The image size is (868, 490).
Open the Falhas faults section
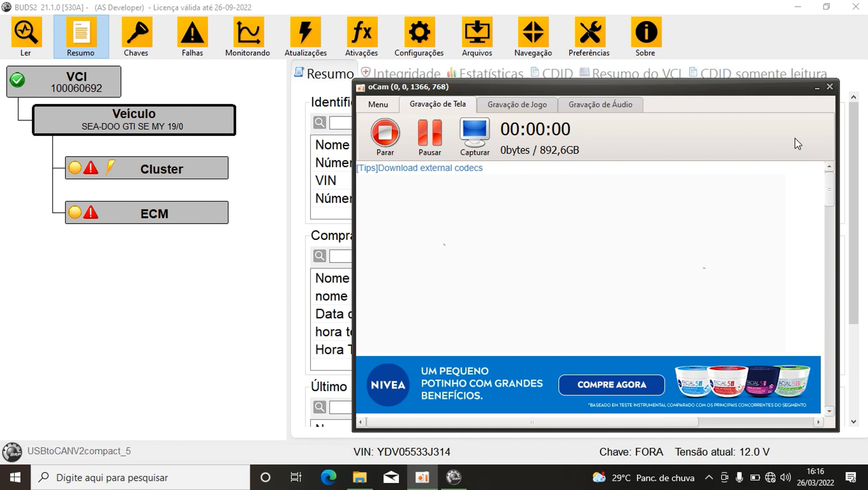pyautogui.click(x=192, y=37)
